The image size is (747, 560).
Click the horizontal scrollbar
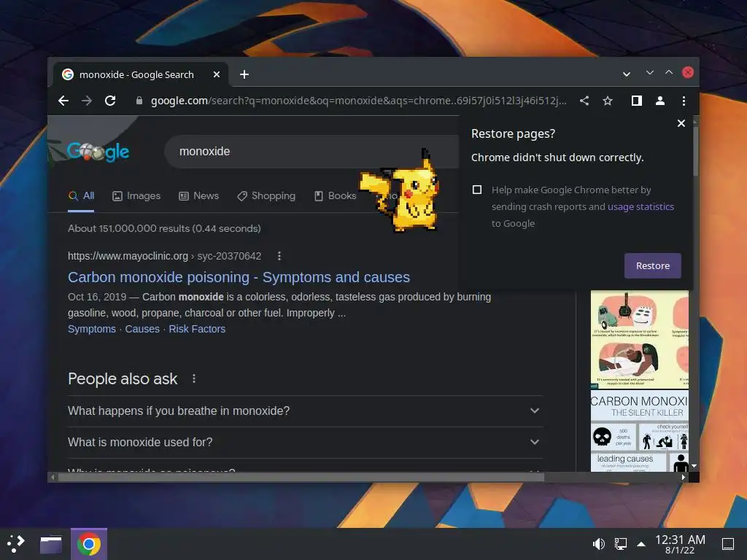point(301,477)
